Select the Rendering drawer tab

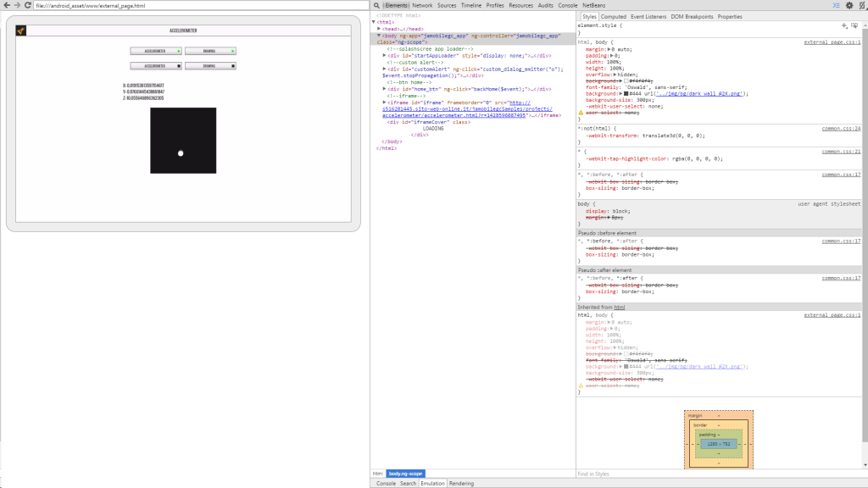click(x=462, y=483)
